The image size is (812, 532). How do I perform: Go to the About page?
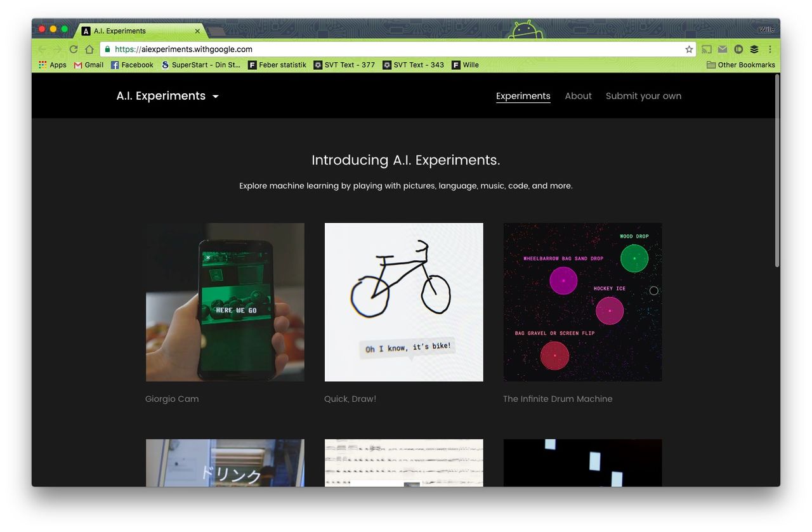(579, 96)
